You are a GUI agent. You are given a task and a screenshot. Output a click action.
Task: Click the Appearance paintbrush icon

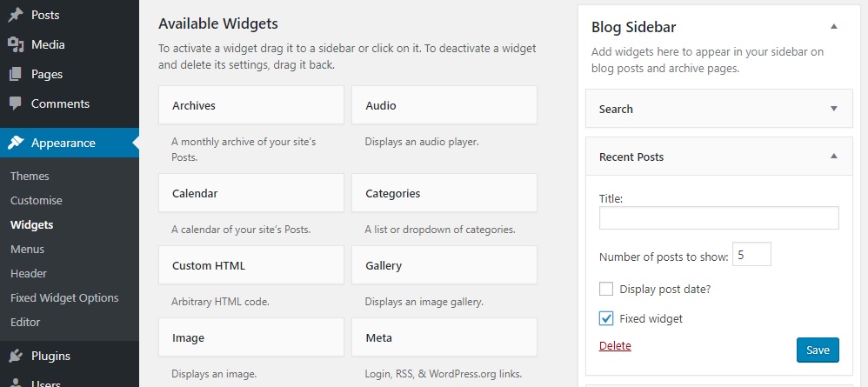pyautogui.click(x=16, y=143)
